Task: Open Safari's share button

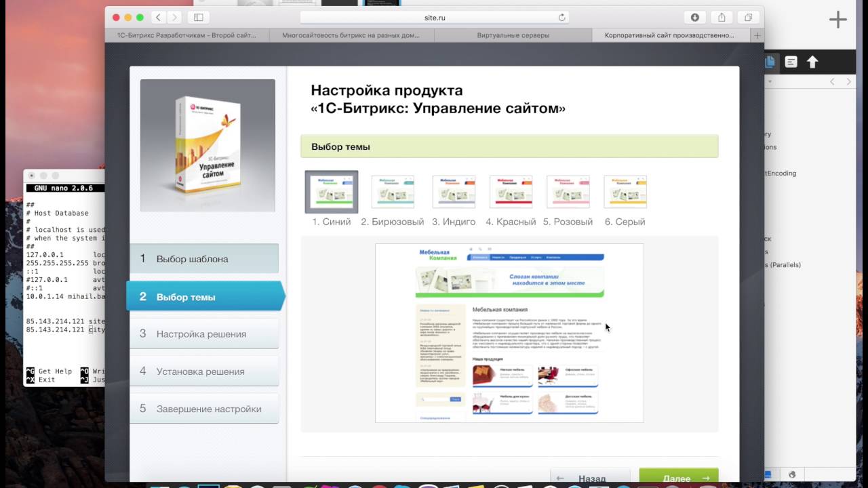Action: tap(722, 18)
